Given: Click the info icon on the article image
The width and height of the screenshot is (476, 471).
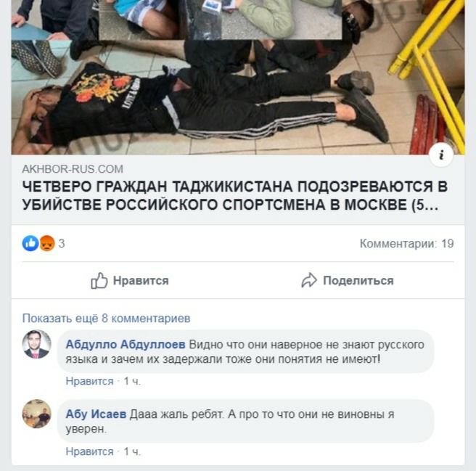Looking at the screenshot, I should [441, 155].
